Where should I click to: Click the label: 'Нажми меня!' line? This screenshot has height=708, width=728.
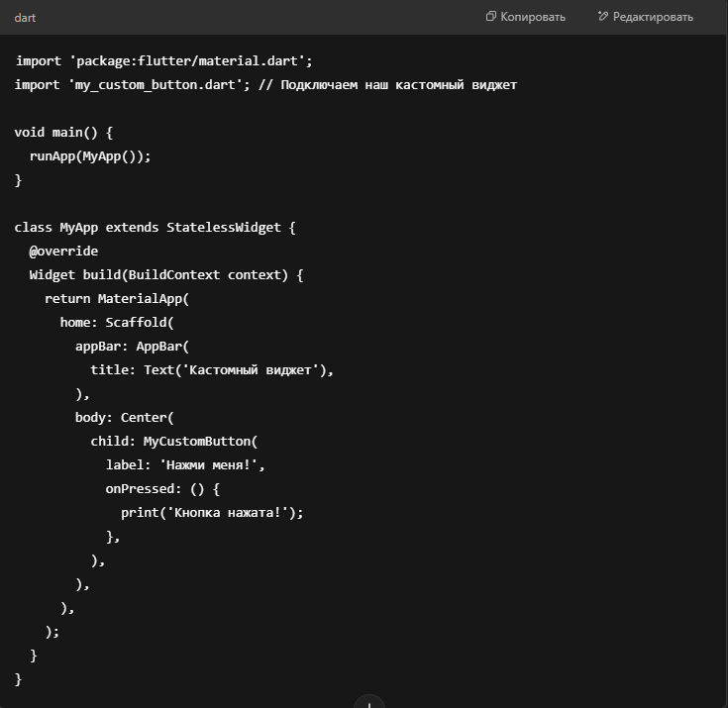(x=185, y=465)
